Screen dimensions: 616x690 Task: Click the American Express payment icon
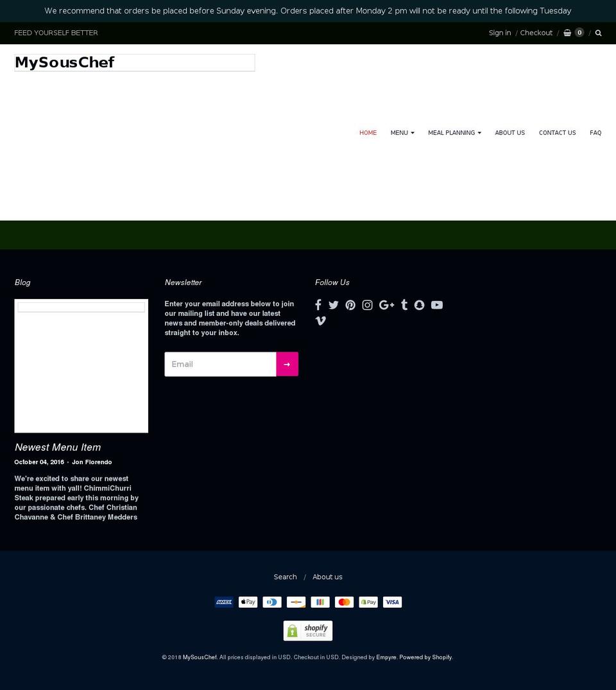click(x=224, y=602)
